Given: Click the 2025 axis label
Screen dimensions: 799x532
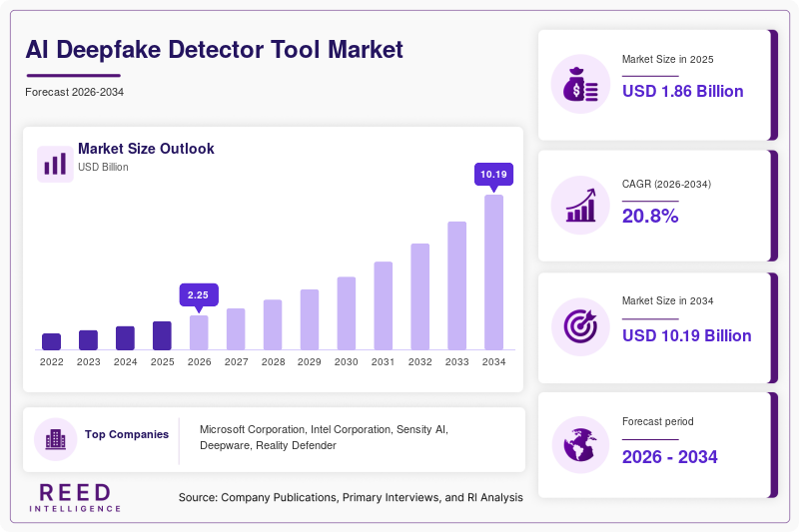Looking at the screenshot, I should tap(163, 362).
